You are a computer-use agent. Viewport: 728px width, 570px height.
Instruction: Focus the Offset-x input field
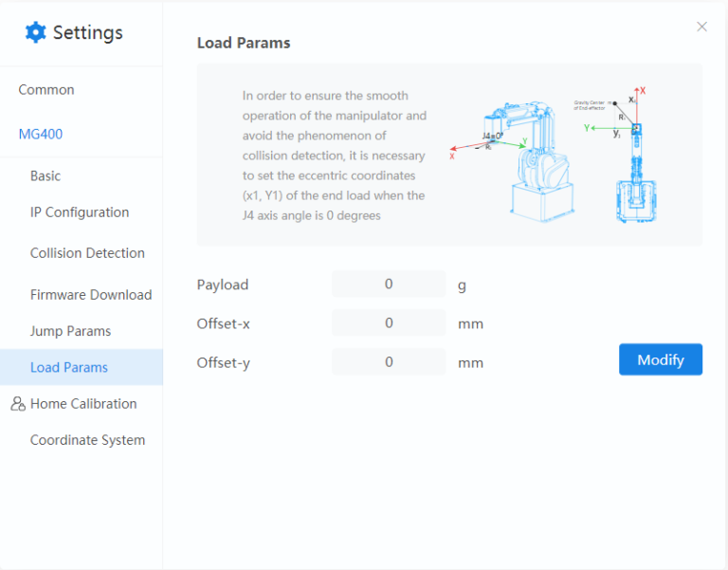(x=389, y=323)
